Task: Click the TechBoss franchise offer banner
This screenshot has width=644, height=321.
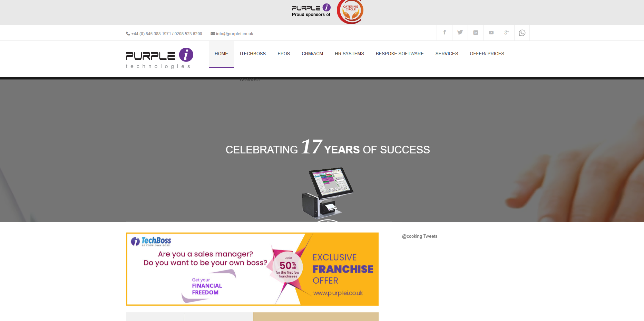Action: pos(252,269)
